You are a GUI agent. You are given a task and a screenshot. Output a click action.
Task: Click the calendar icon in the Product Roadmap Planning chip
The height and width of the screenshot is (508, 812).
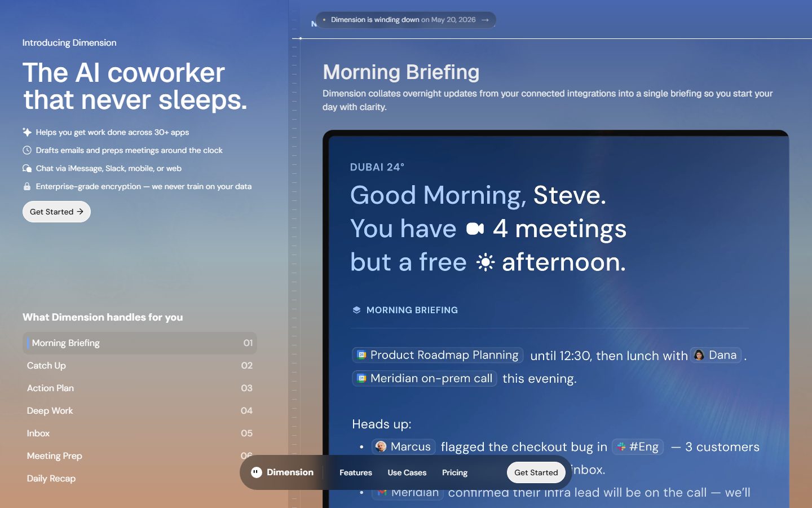[x=362, y=355]
